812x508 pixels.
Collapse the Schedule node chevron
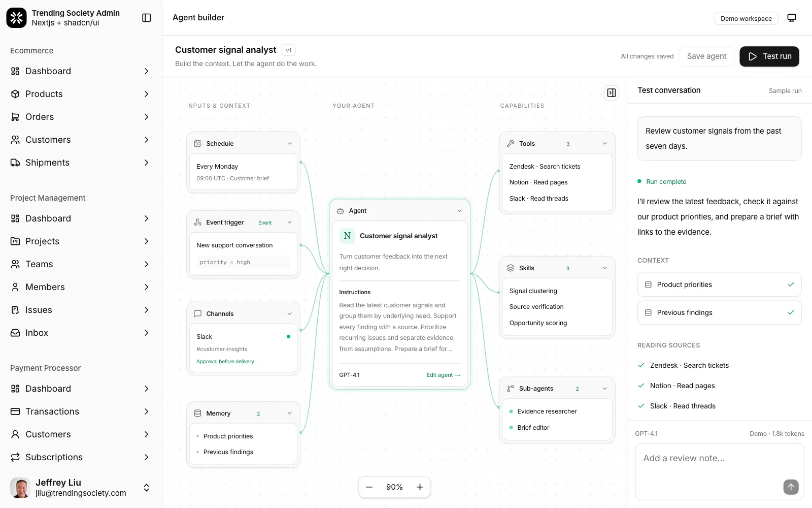click(290, 144)
